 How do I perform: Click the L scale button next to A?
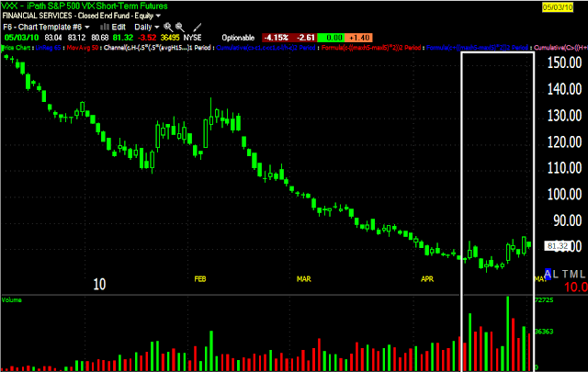556,274
